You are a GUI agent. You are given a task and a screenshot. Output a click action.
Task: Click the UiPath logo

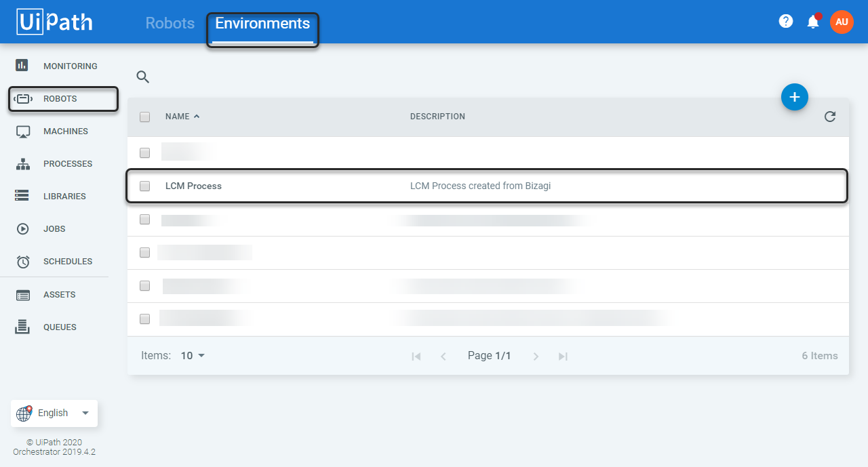point(55,22)
